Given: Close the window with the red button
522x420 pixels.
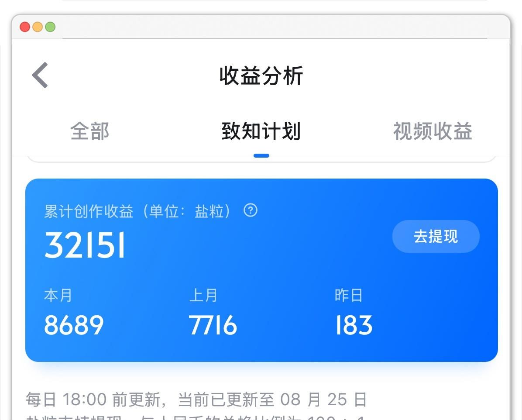Looking at the screenshot, I should click(25, 27).
